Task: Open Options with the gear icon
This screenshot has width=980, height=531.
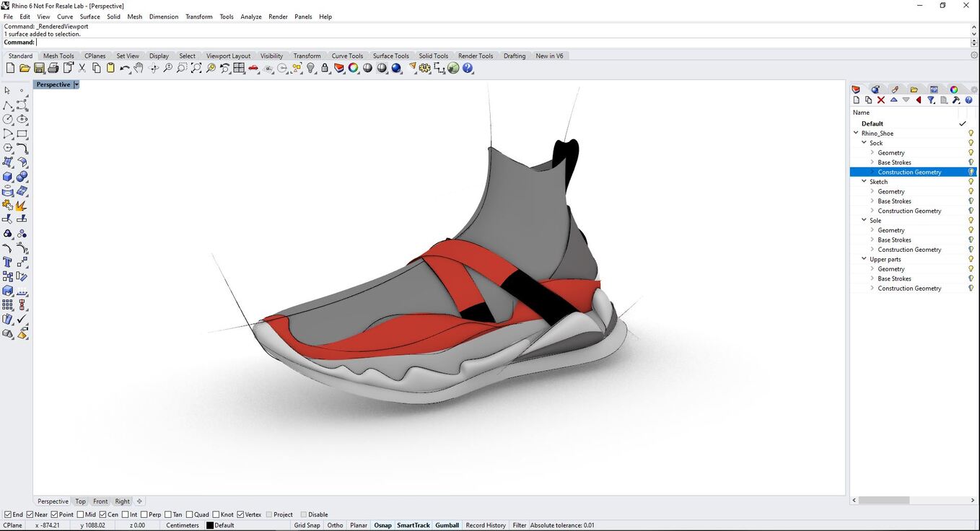Action: [x=424, y=68]
